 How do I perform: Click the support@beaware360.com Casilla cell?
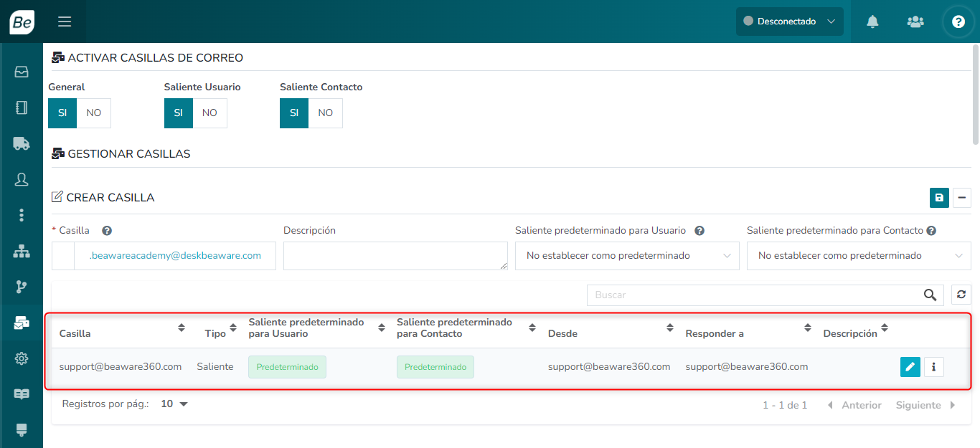(x=121, y=367)
